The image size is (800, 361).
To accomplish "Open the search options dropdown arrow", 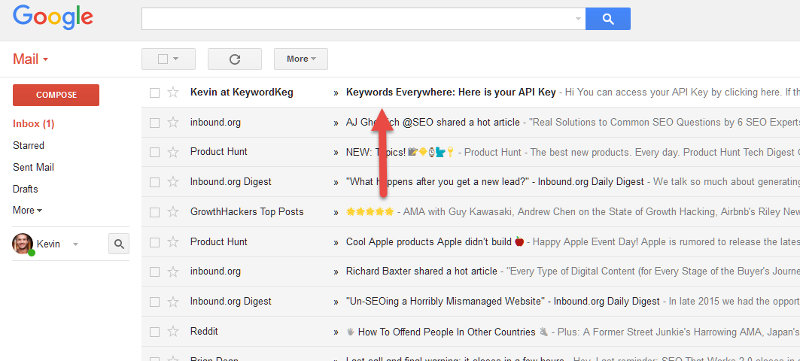I will 578,19.
